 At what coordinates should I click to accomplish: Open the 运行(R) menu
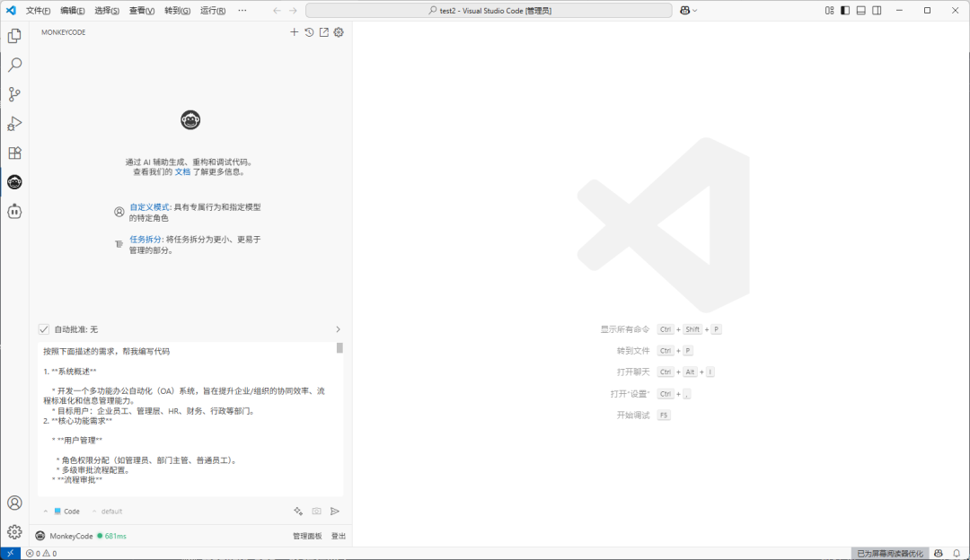[x=213, y=11]
